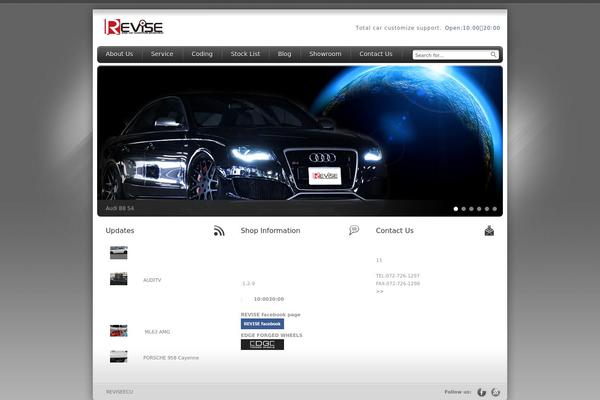Select the second slider dot
This screenshot has width=600, height=400.
click(463, 209)
